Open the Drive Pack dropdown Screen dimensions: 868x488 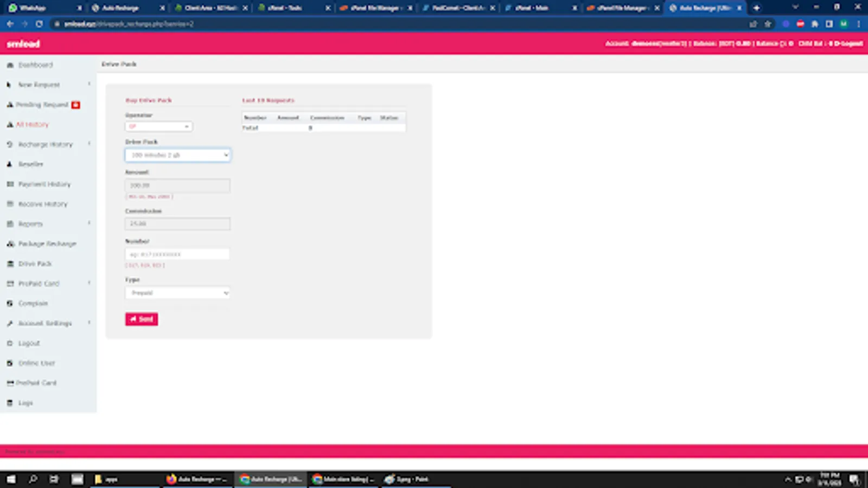click(177, 155)
